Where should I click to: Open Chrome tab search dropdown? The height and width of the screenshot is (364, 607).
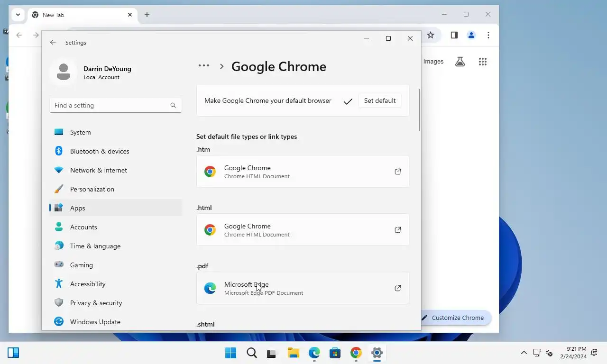coord(18,15)
